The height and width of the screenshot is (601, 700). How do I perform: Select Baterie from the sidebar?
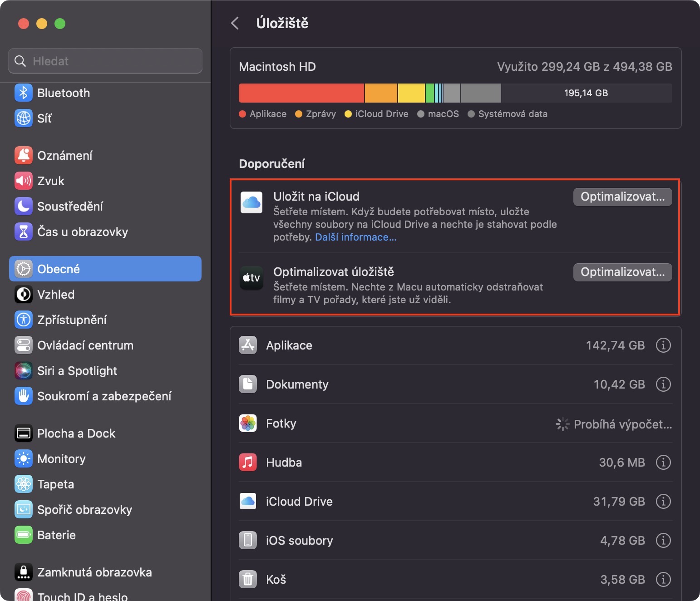pos(56,535)
